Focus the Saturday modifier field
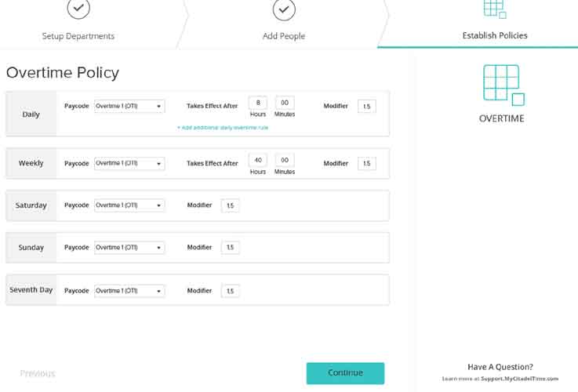Viewport: 578px width, 392px height. (230, 205)
